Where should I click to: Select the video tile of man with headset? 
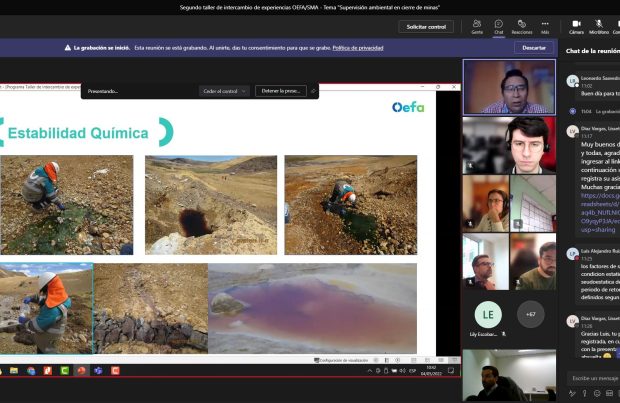point(509,145)
